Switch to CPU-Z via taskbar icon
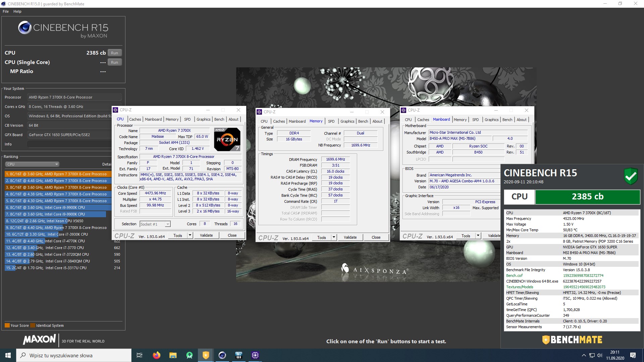 (255, 355)
